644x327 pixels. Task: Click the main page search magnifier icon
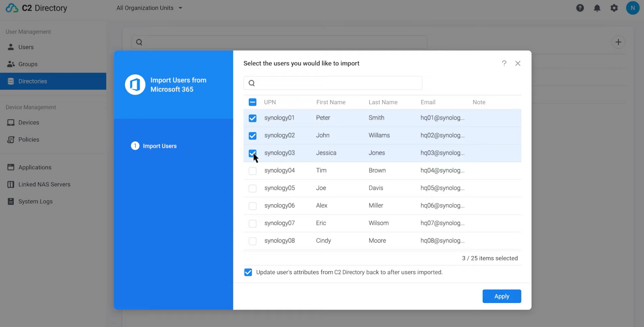coord(139,42)
